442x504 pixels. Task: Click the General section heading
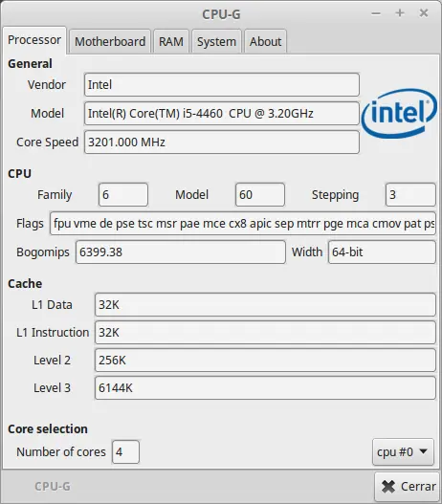(x=30, y=64)
